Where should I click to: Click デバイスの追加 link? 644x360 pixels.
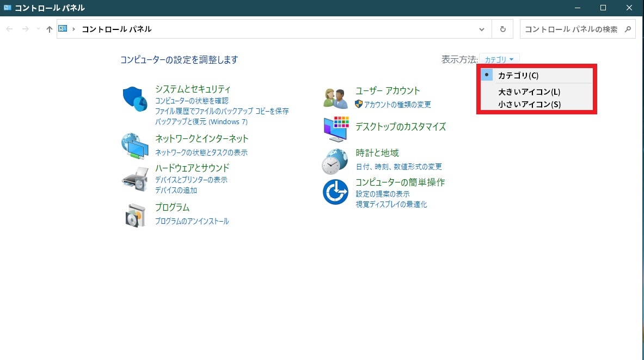[x=176, y=190]
